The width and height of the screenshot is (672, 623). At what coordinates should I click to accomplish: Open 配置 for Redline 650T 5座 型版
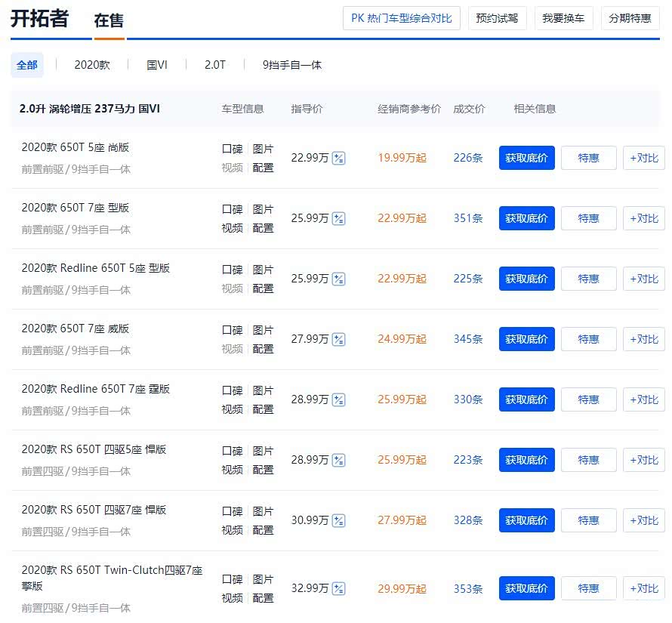[x=264, y=288]
